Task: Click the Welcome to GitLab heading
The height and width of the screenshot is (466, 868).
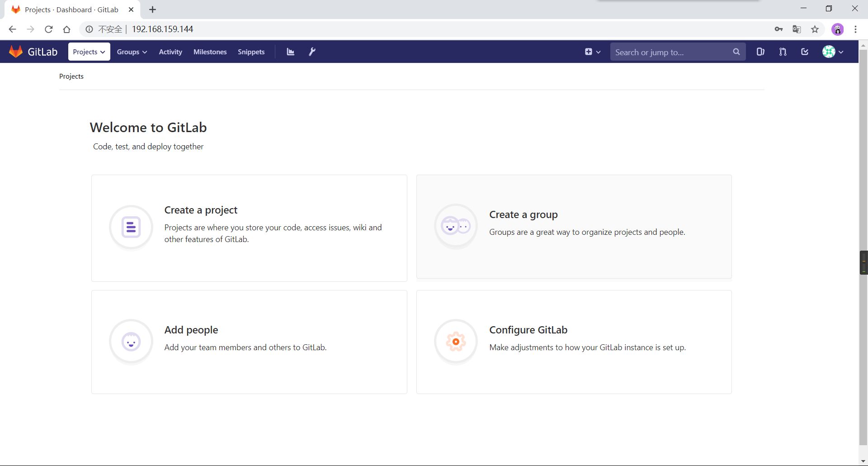Action: (148, 128)
